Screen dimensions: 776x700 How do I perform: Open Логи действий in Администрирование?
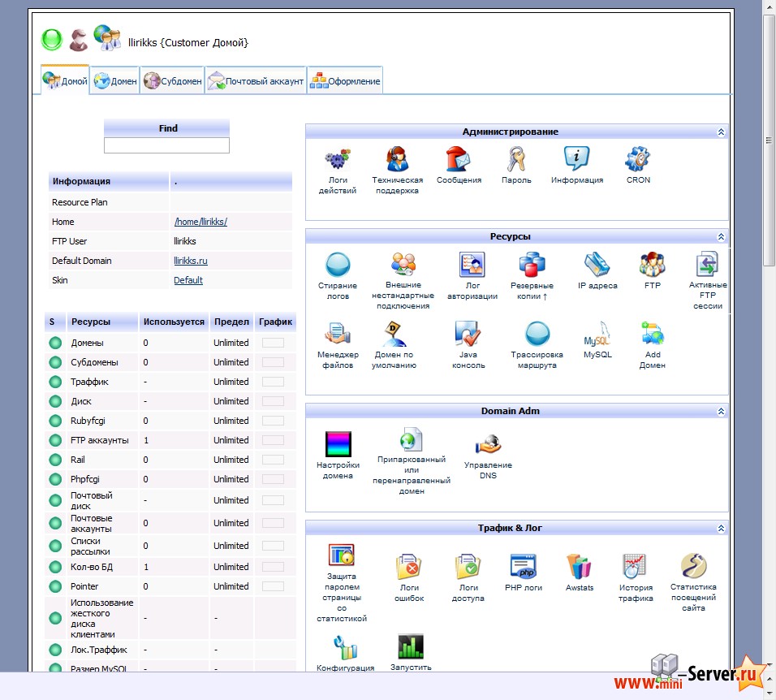click(337, 159)
